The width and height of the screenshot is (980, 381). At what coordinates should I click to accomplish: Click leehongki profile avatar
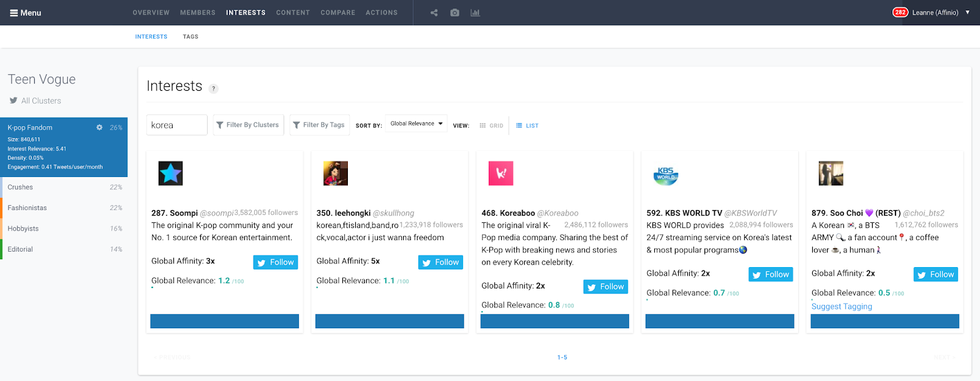click(336, 173)
